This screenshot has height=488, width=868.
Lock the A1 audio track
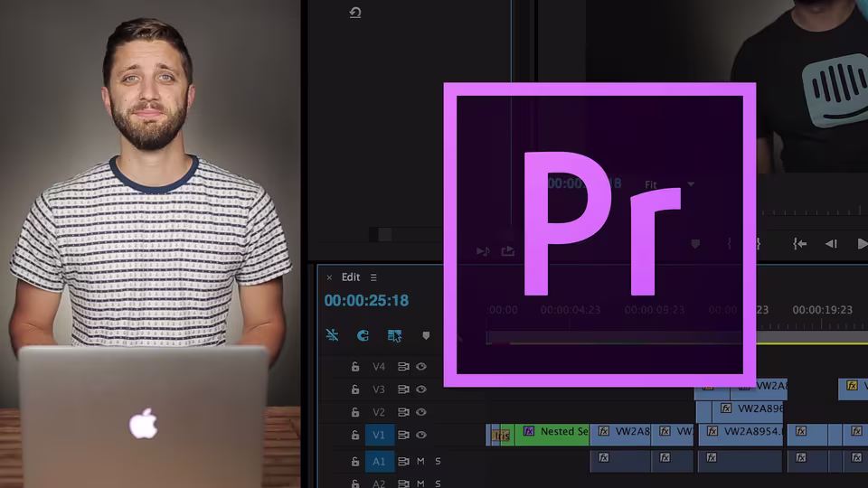point(355,461)
